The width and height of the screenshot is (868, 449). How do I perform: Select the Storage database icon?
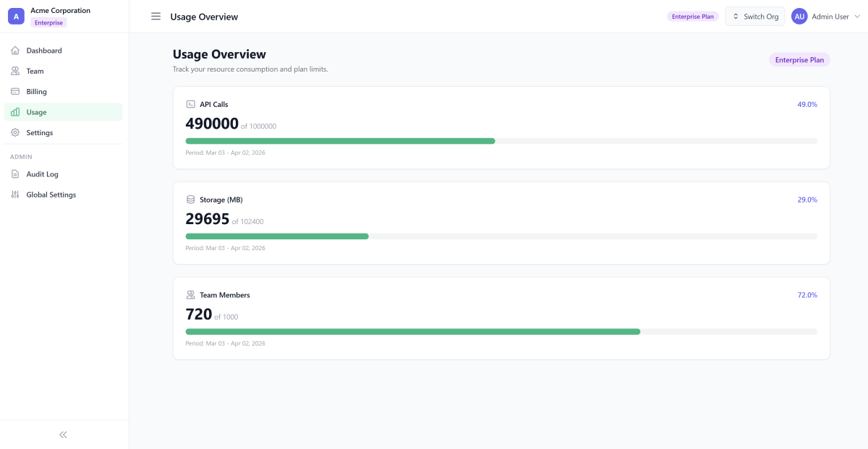(x=190, y=199)
